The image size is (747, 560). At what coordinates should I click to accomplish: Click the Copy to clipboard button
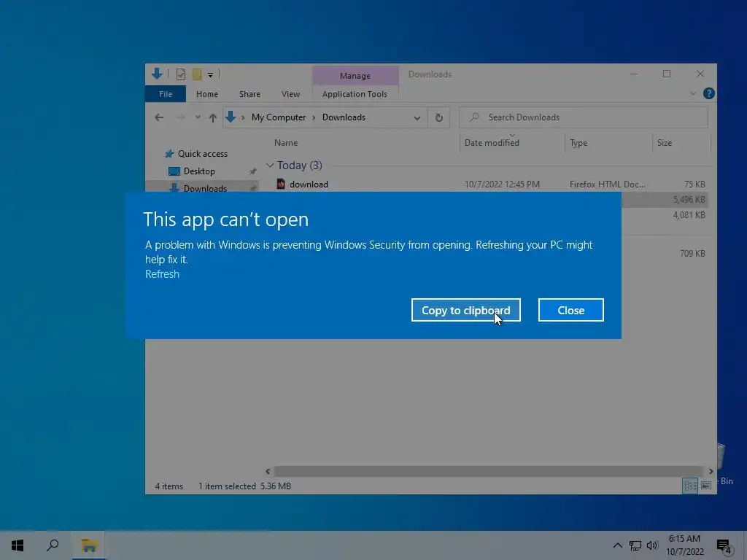(465, 310)
